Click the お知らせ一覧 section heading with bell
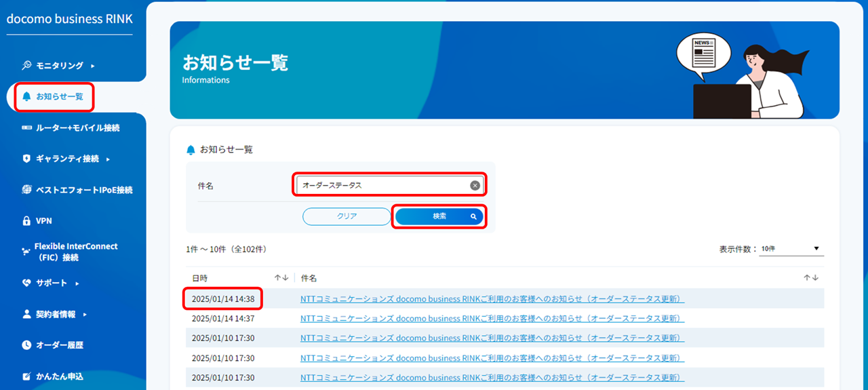 point(220,149)
